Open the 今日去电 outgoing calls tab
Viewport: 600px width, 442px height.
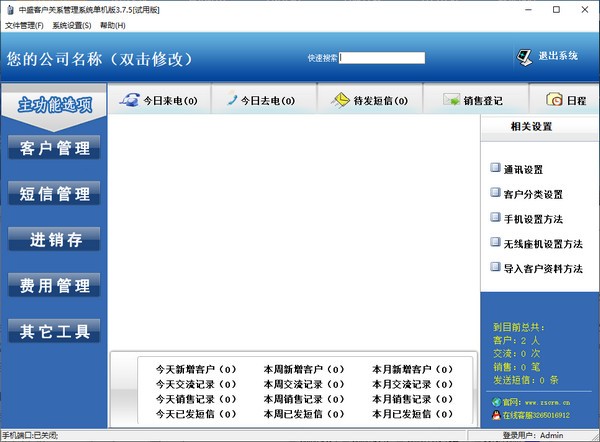pyautogui.click(x=232, y=100)
